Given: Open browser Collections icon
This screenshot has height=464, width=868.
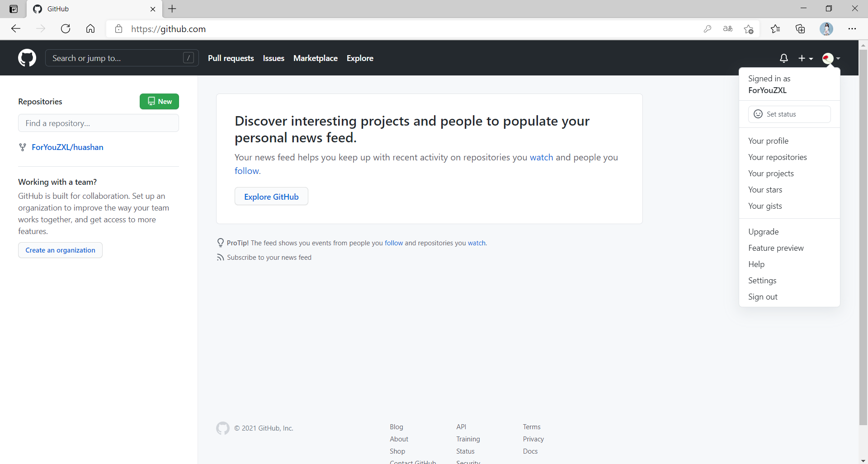Looking at the screenshot, I should [801, 29].
